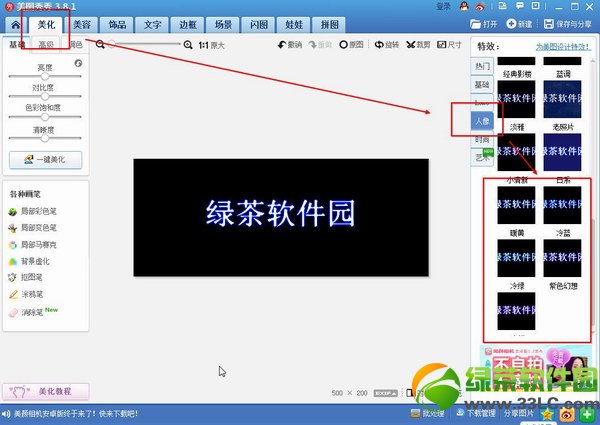The width and height of the screenshot is (600, 425).
Task: Switch to the 美容 tab
Action: pos(82,25)
